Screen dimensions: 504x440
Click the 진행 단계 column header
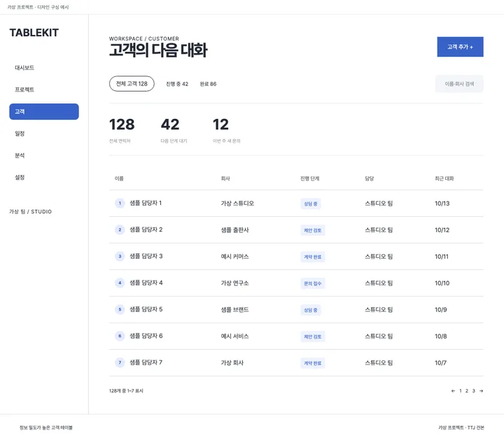pyautogui.click(x=310, y=178)
